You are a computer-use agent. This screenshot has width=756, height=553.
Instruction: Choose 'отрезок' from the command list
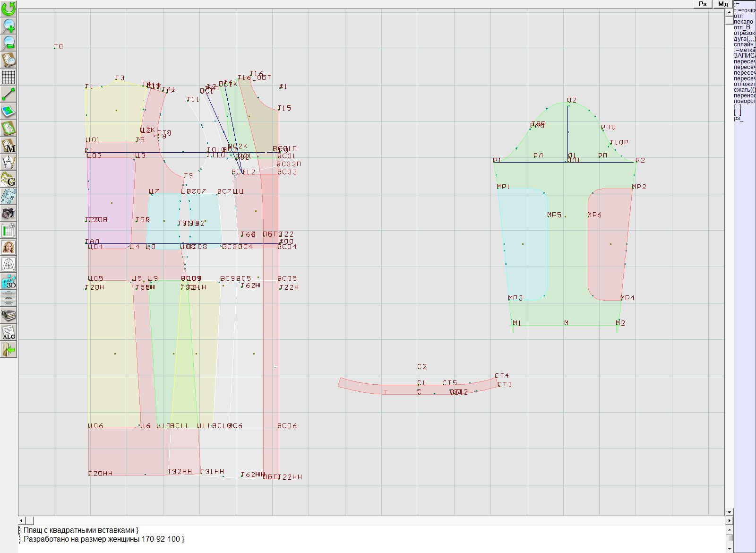(x=744, y=33)
